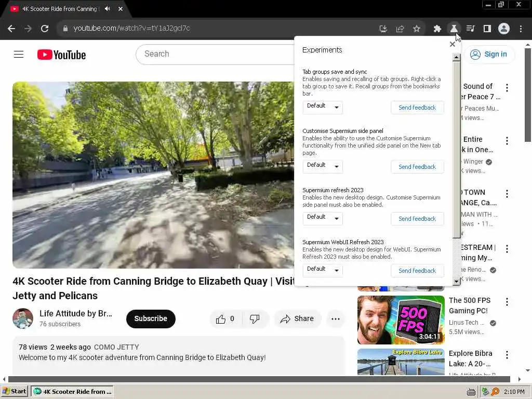This screenshot has height=399, width=532.
Task: Open options menu for TOWN video suggestion
Action: (507, 194)
